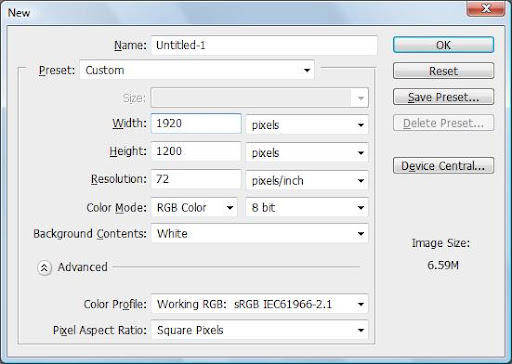This screenshot has height=364, width=512.
Task: Open the Color Mode RGB Color dropdown
Action: (194, 207)
